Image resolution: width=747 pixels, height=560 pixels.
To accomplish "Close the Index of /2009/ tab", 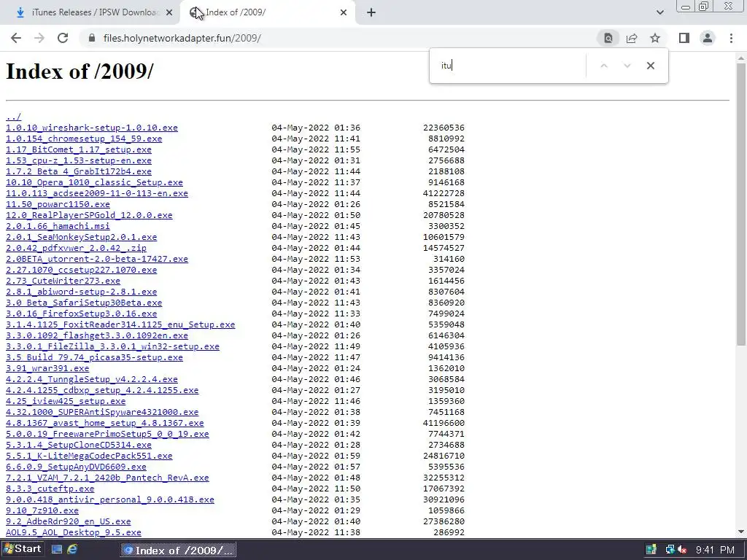I will pos(344,12).
